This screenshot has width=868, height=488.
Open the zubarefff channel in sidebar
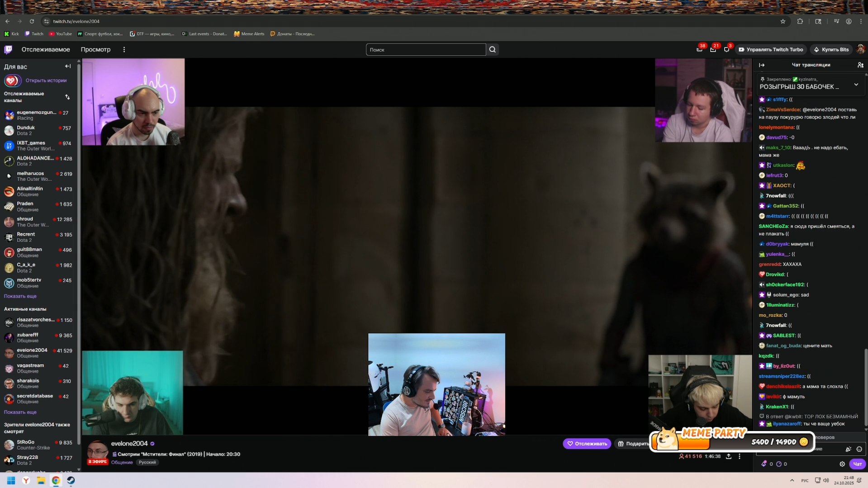point(39,338)
